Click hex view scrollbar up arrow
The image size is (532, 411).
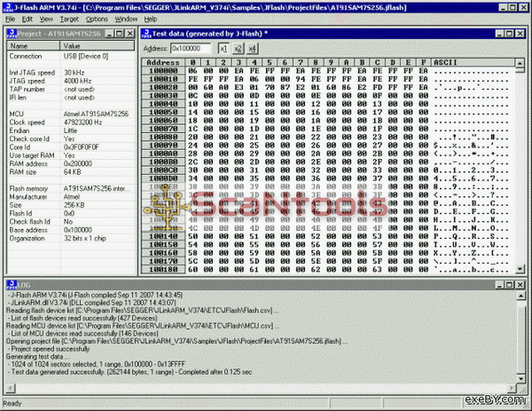520,63
